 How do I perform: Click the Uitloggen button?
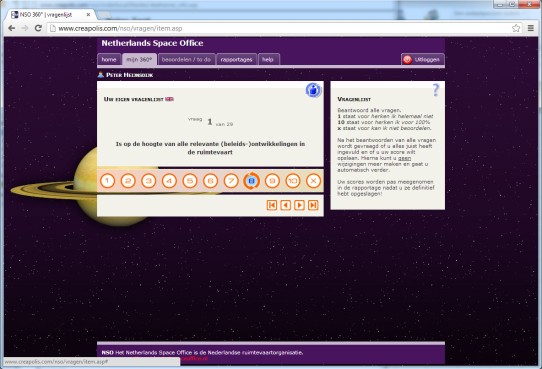point(423,59)
